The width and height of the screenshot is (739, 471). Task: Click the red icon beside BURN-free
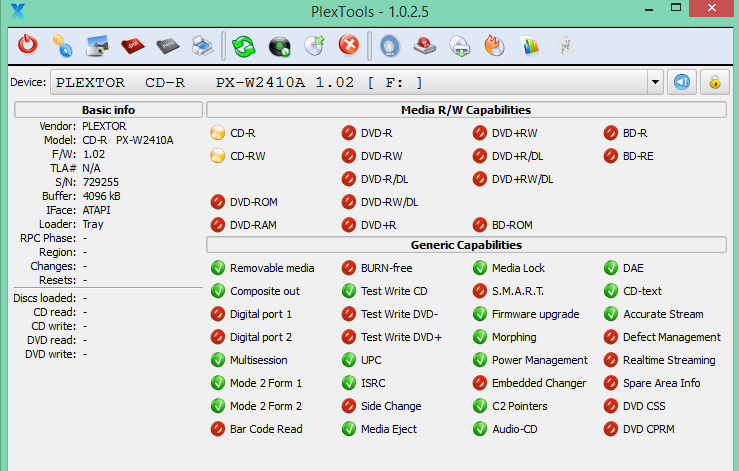point(348,268)
